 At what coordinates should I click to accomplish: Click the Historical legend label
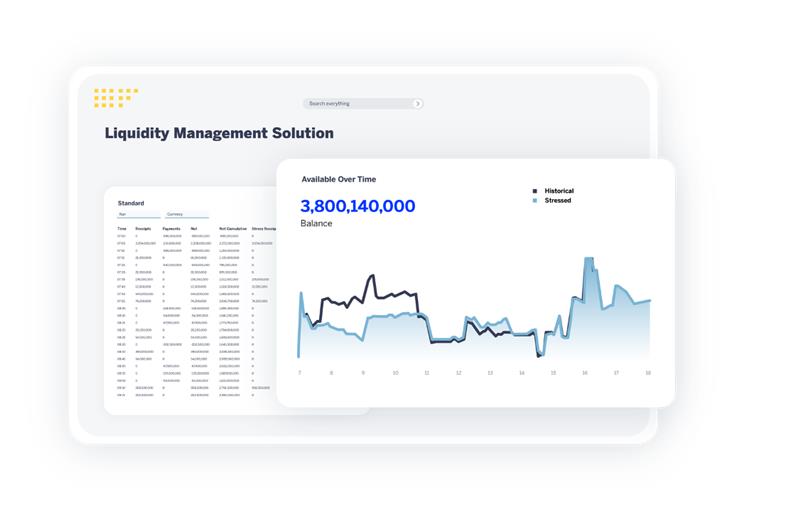[x=559, y=191]
